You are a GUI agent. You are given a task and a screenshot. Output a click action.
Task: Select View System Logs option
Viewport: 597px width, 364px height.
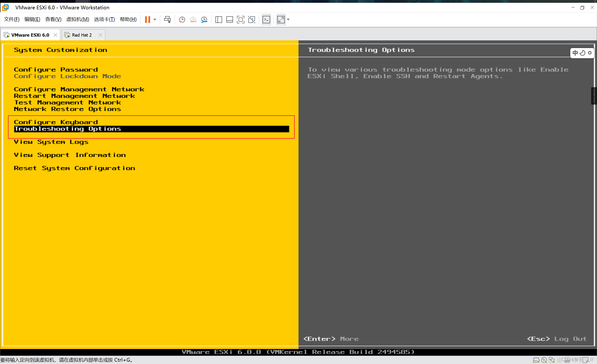tap(51, 142)
